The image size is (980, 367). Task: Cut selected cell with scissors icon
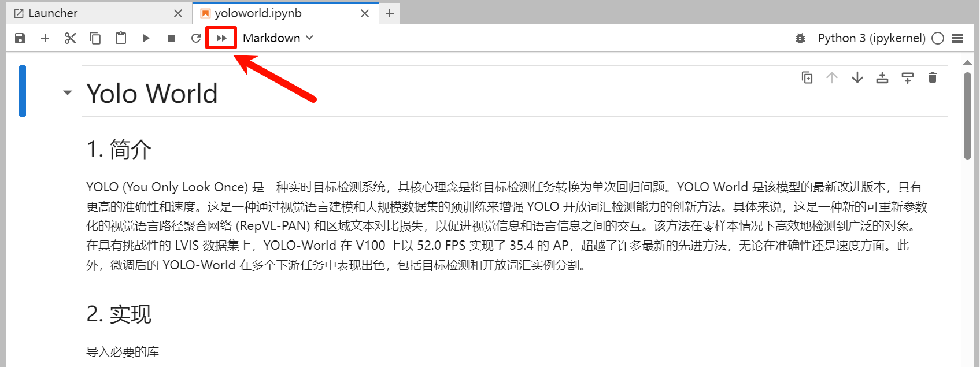pyautogui.click(x=71, y=38)
